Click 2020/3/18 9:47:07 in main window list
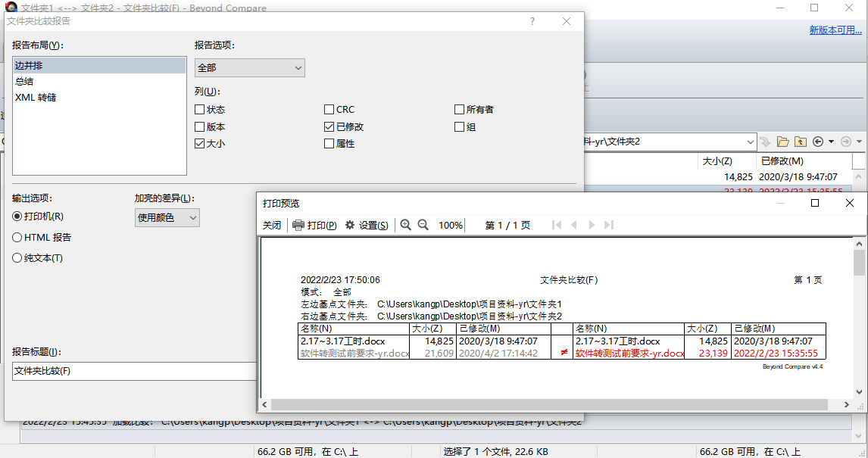The height and width of the screenshot is (458, 868). (x=798, y=177)
